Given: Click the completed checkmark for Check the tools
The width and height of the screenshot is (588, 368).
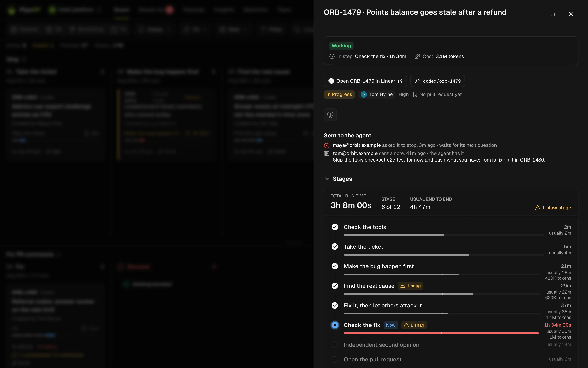Looking at the screenshot, I should (335, 227).
